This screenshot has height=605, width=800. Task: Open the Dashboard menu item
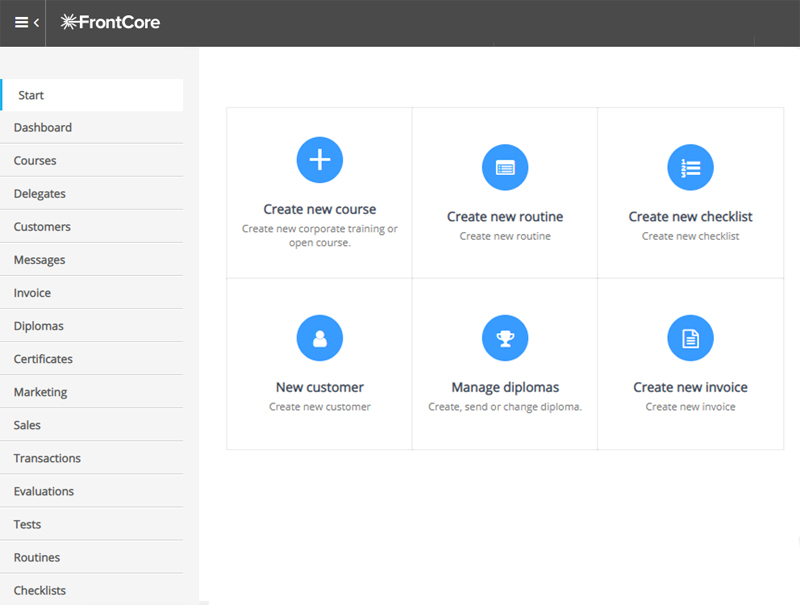43,128
